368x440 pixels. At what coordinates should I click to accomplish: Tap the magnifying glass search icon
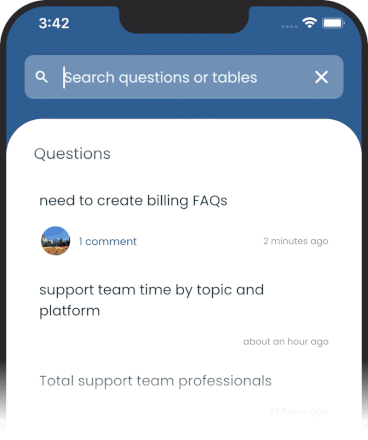tap(42, 77)
